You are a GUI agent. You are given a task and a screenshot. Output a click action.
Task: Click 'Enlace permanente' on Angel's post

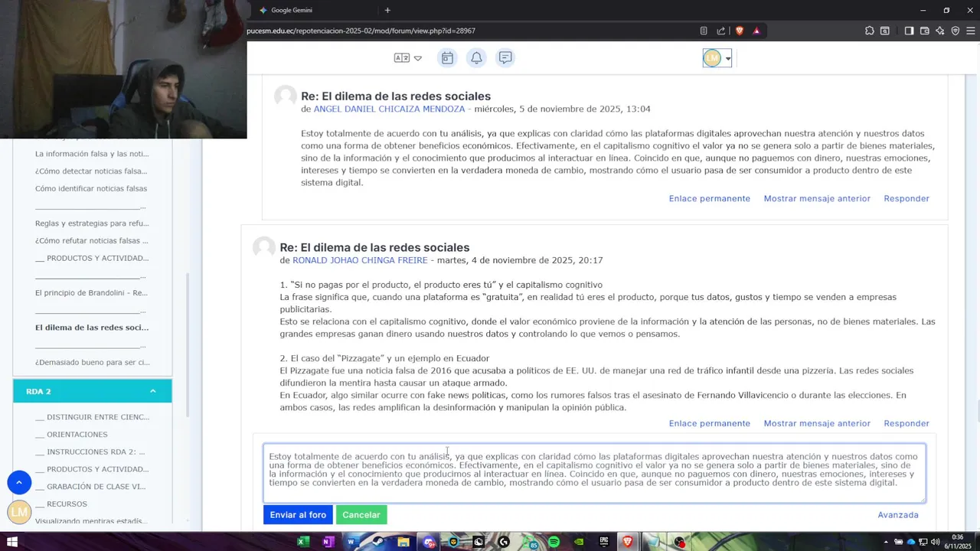(710, 198)
